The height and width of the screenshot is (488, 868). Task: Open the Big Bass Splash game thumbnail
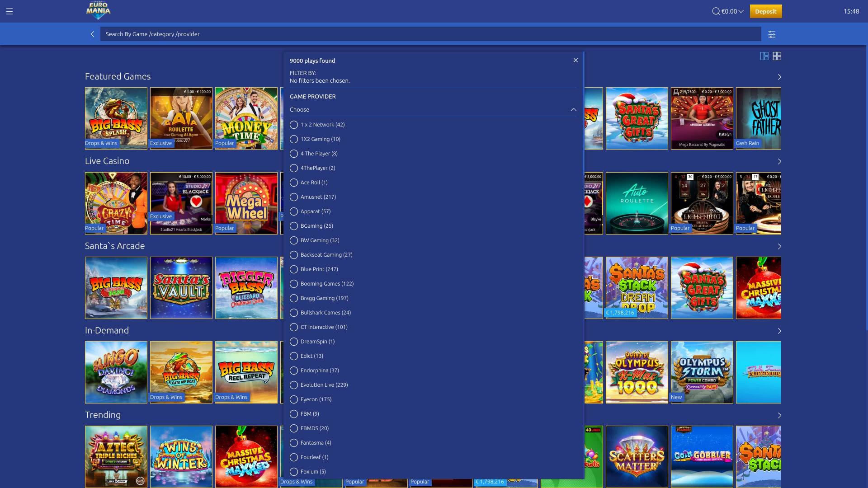[116, 118]
